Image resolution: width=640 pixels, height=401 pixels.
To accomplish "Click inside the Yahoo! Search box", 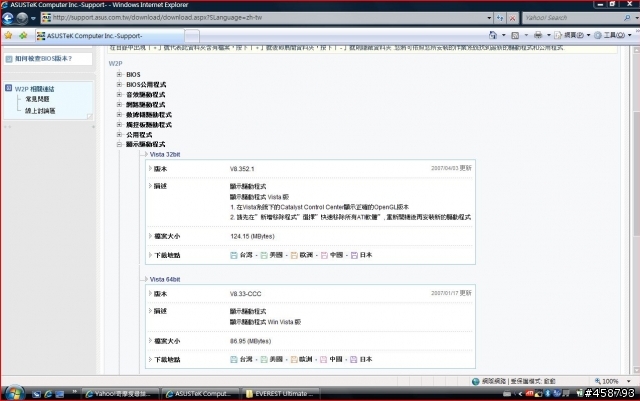I will pyautogui.click(x=571, y=18).
